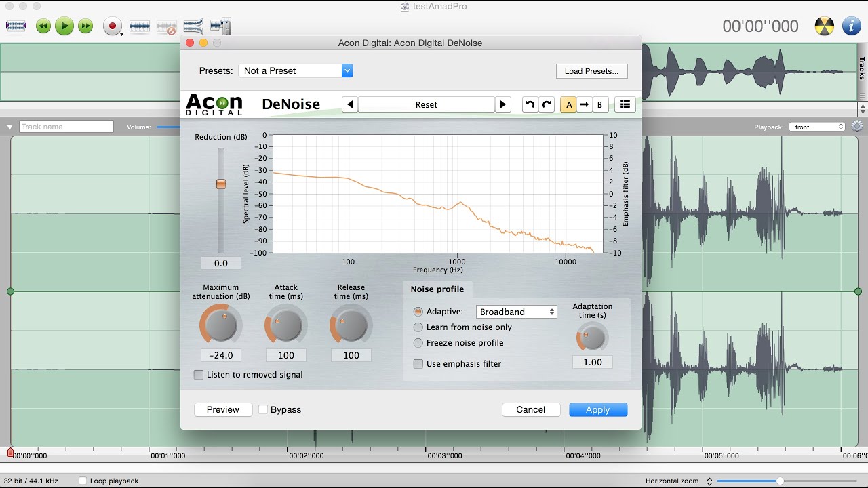Click the waveform export icon beside the DeNoise window
The width and height of the screenshot is (868, 488).
[220, 26]
